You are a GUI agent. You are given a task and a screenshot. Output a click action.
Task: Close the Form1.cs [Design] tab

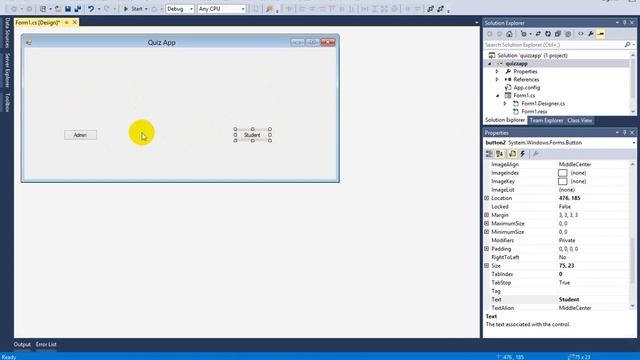click(75, 22)
